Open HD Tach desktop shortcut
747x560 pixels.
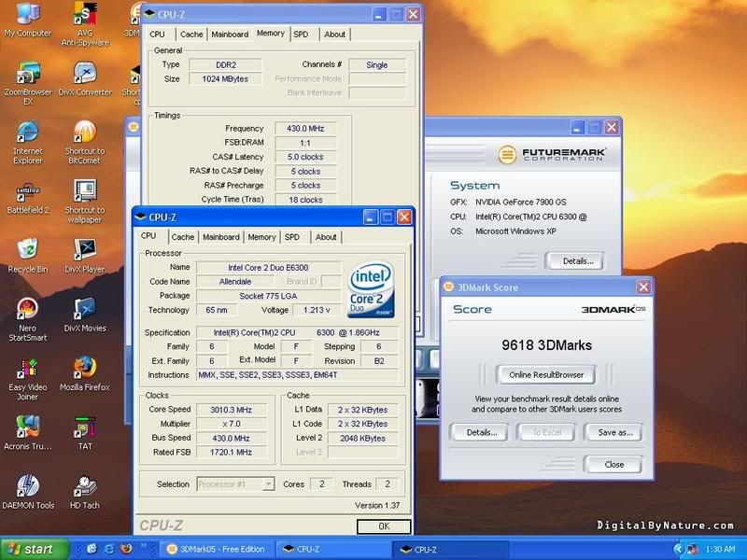pyautogui.click(x=84, y=486)
